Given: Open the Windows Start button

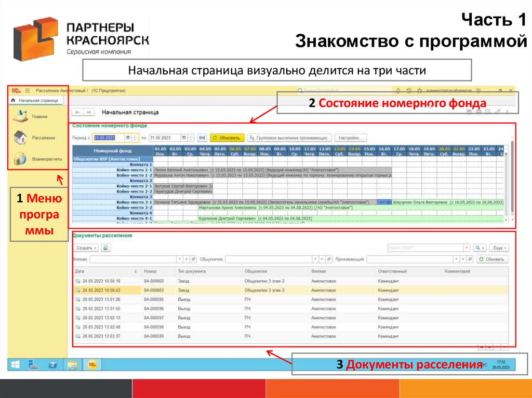Looking at the screenshot, I should (x=15, y=365).
